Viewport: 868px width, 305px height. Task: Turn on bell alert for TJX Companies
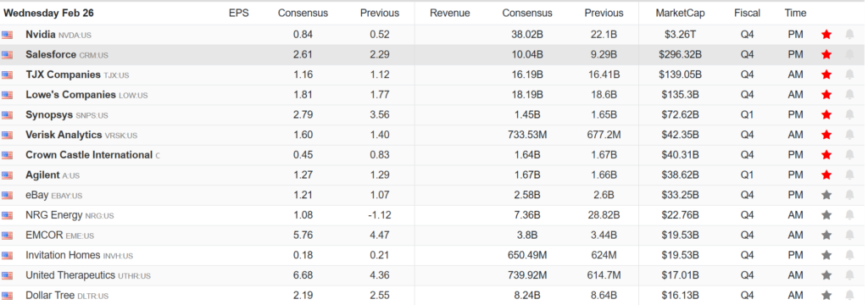849,75
